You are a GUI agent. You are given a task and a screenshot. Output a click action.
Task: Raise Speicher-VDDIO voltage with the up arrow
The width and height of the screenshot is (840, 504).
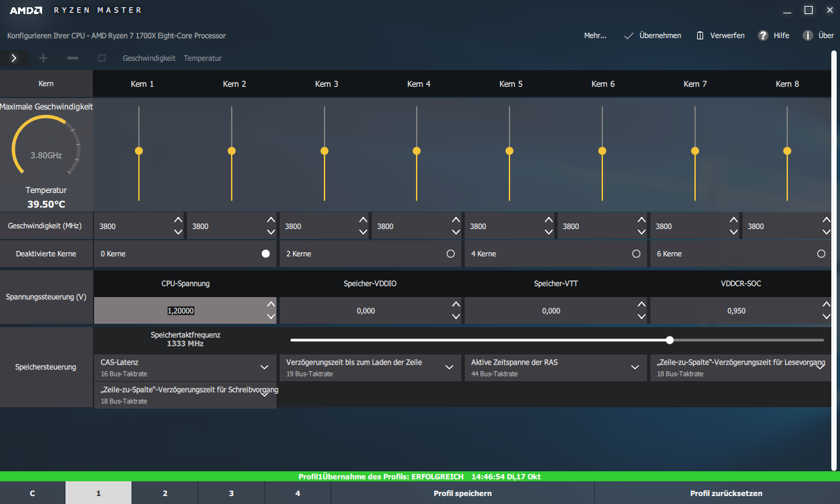[456, 304]
